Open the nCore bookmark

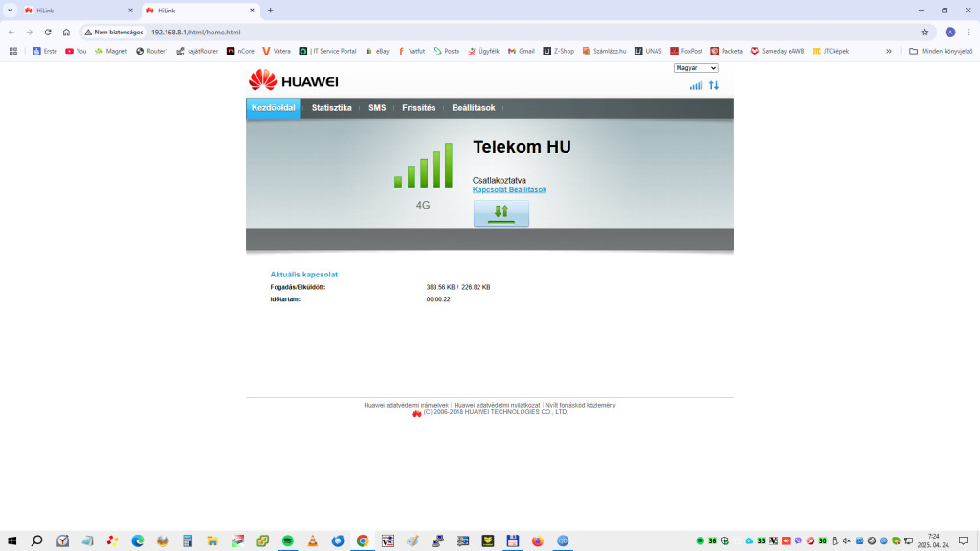point(240,52)
